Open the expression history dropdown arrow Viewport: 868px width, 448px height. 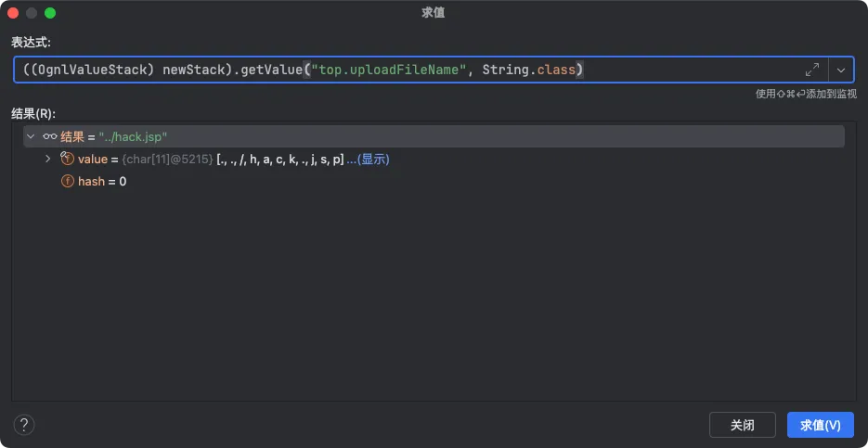click(841, 70)
